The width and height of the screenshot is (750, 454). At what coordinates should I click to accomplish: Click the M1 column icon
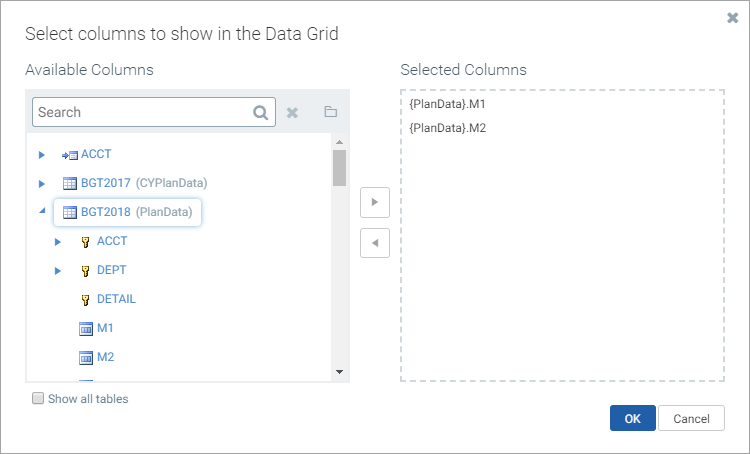coord(86,329)
